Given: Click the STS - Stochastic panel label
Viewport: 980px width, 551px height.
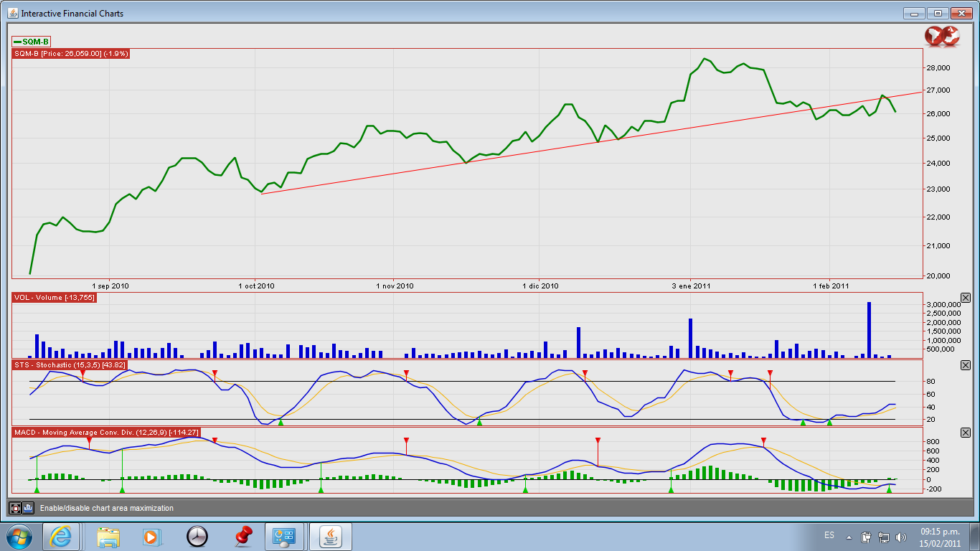Looking at the screenshot, I should (70, 365).
